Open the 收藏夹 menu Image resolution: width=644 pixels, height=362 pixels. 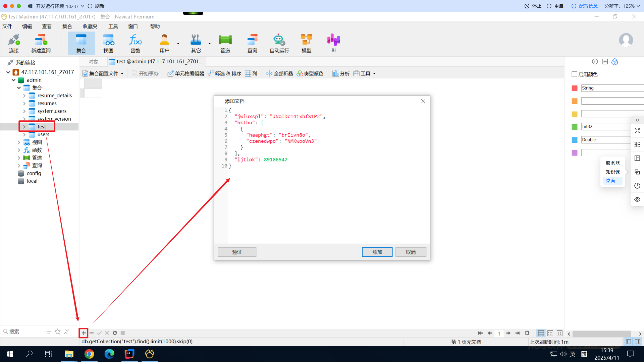[x=90, y=26]
